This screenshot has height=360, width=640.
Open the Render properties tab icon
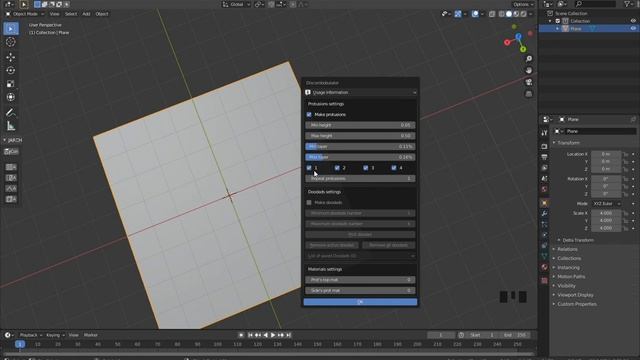pyautogui.click(x=544, y=146)
